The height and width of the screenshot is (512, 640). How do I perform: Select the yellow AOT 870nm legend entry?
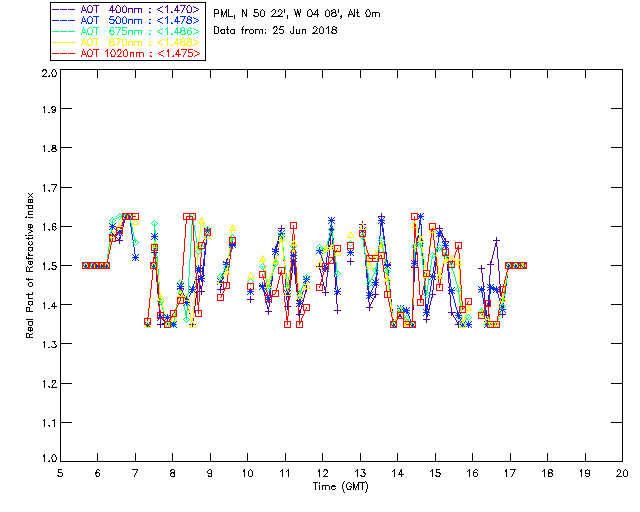pyautogui.click(x=126, y=42)
